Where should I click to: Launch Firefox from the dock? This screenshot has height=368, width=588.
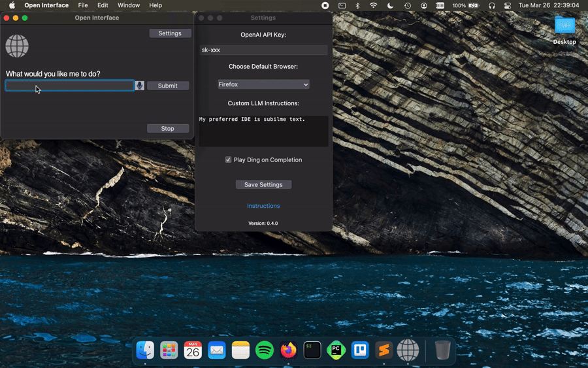(288, 350)
